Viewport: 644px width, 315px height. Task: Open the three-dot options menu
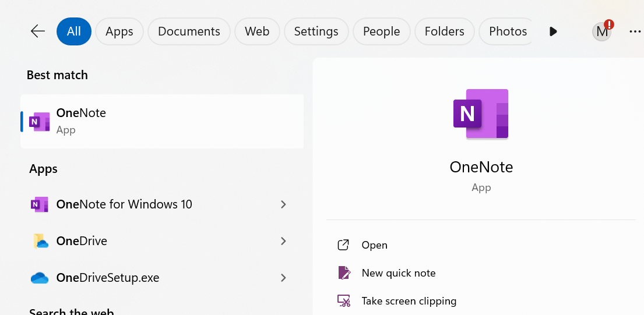(635, 31)
